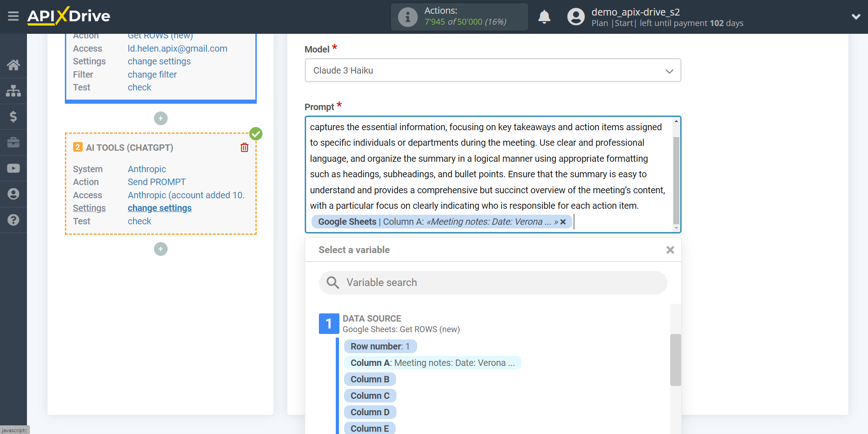This screenshot has height=434, width=868.
Task: Open the help question icon
Action: point(13,220)
